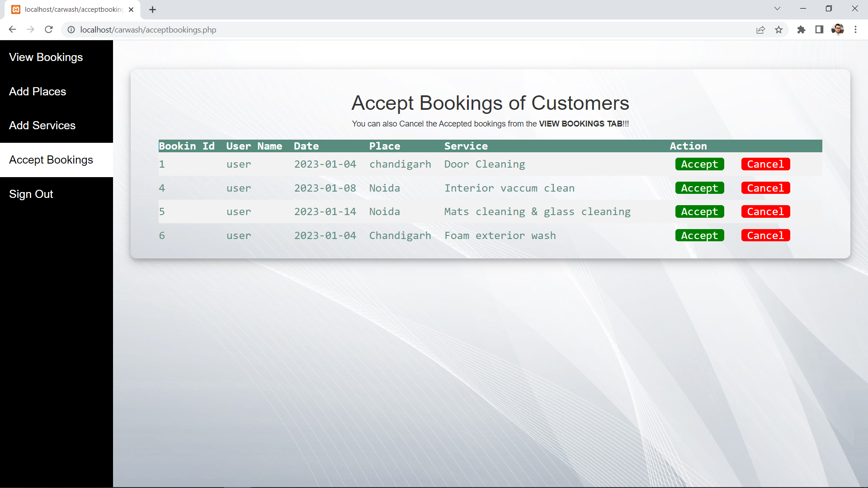Sign Out from the sidebar

31,194
